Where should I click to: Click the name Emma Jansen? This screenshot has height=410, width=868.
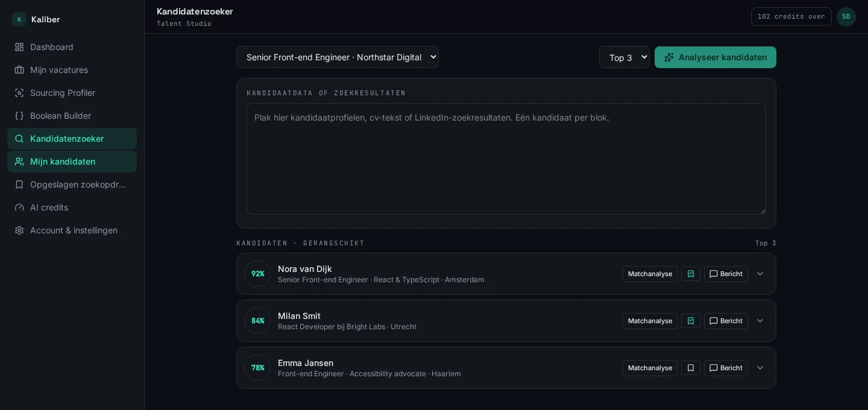(x=306, y=363)
